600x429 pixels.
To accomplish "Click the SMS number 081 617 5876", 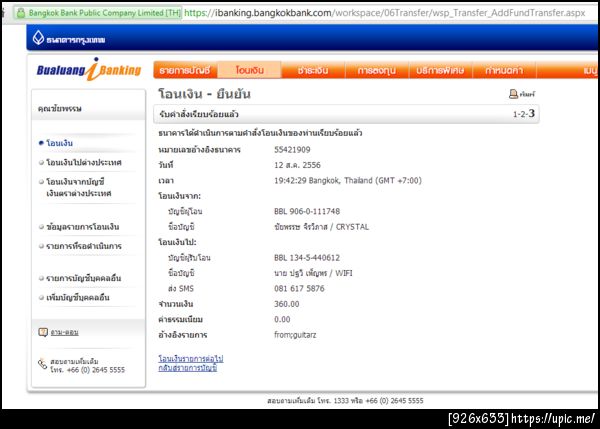I will point(299,289).
